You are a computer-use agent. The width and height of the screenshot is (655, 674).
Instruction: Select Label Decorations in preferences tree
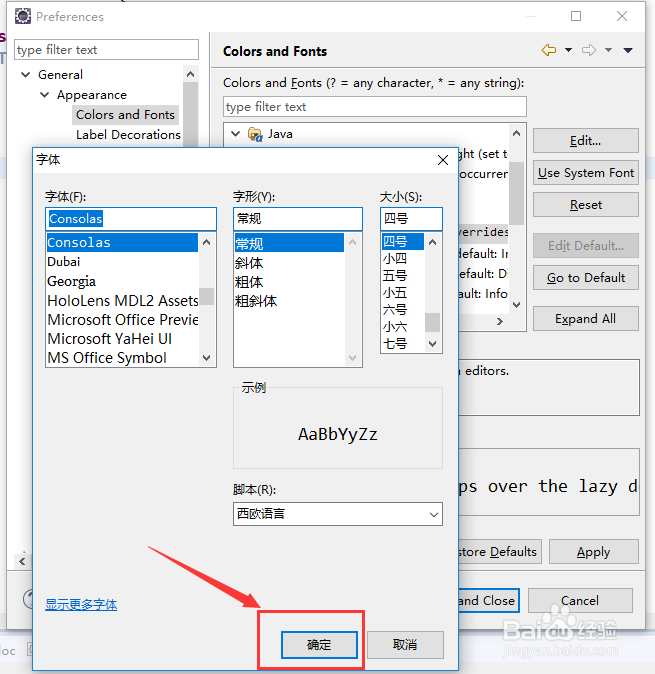click(x=128, y=135)
